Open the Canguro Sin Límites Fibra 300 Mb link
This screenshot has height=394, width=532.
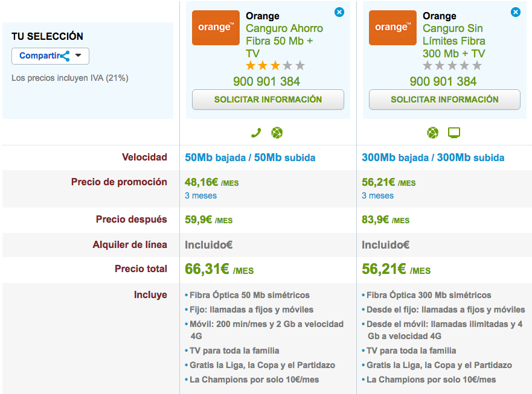pyautogui.click(x=454, y=41)
